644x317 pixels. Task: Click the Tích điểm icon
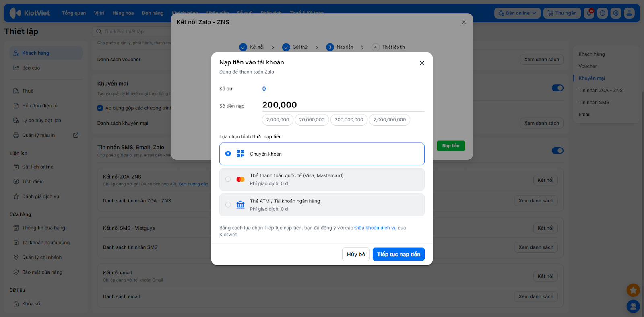click(16, 181)
